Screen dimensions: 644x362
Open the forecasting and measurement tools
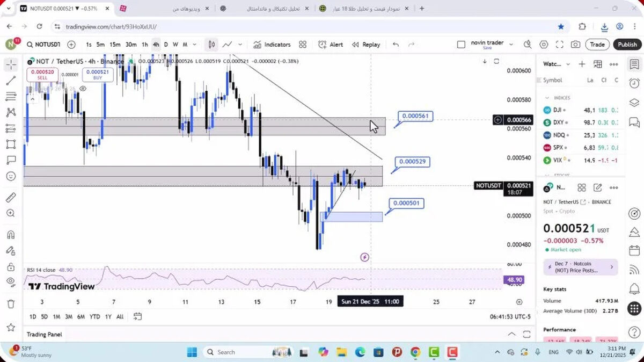pyautogui.click(x=11, y=128)
